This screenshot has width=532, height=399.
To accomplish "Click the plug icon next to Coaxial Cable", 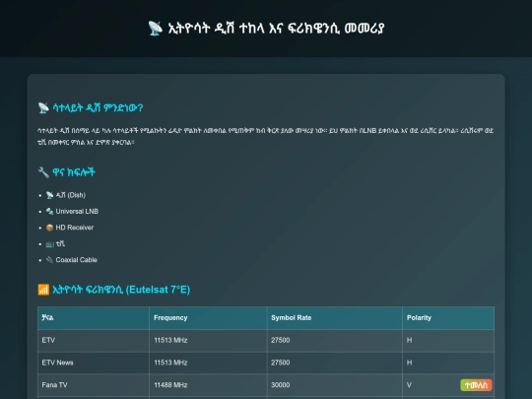I will (x=49, y=260).
